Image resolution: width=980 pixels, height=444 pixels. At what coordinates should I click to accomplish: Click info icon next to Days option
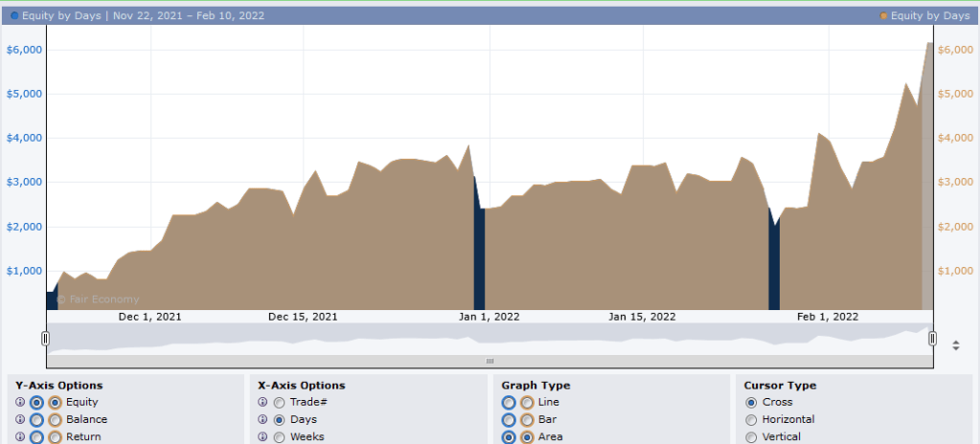tap(262, 420)
